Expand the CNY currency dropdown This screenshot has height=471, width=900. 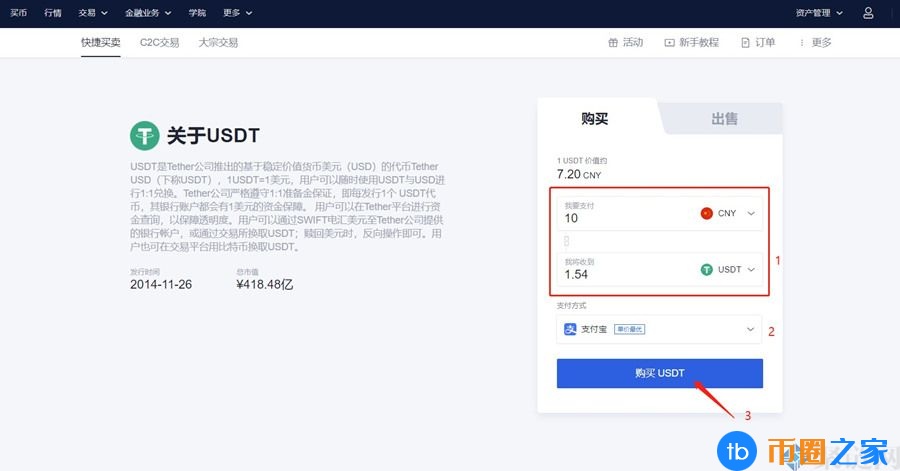[751, 213]
